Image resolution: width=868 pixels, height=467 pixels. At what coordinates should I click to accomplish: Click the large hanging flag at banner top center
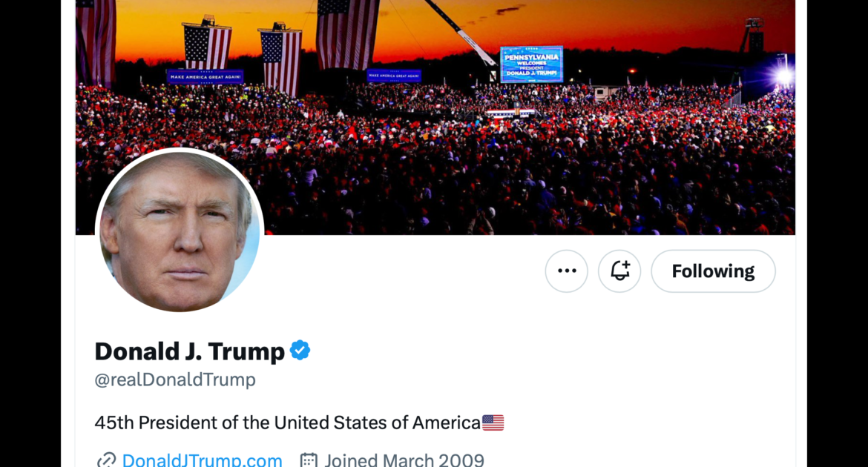tap(348, 34)
